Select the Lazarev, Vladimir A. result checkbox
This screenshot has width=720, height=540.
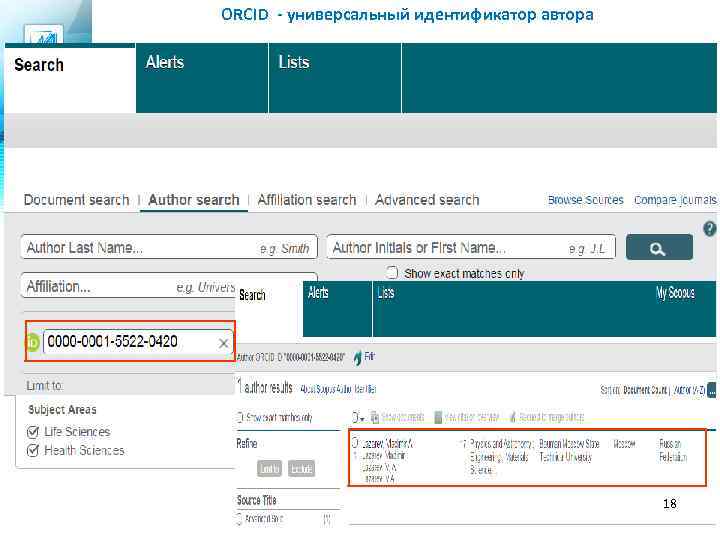point(355,443)
